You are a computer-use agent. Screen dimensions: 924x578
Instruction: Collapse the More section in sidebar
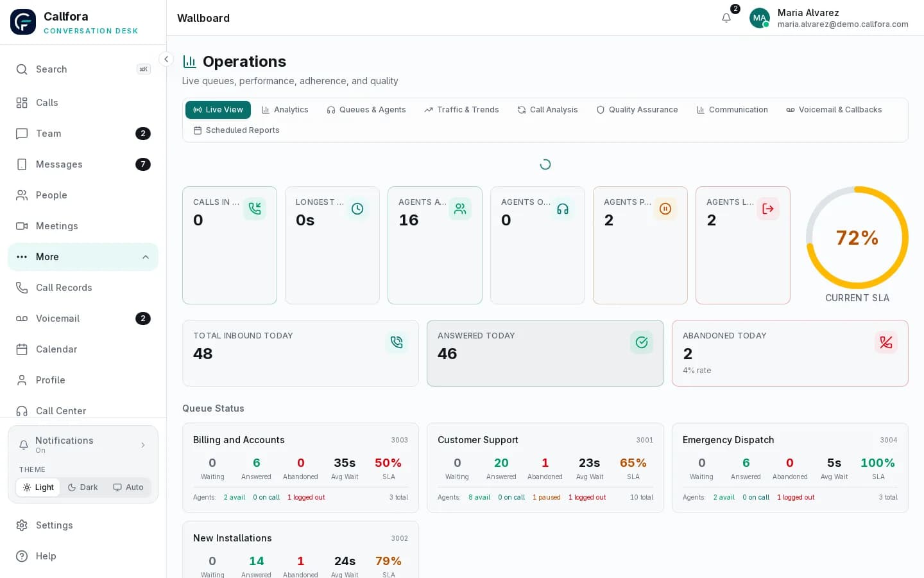pyautogui.click(x=83, y=257)
